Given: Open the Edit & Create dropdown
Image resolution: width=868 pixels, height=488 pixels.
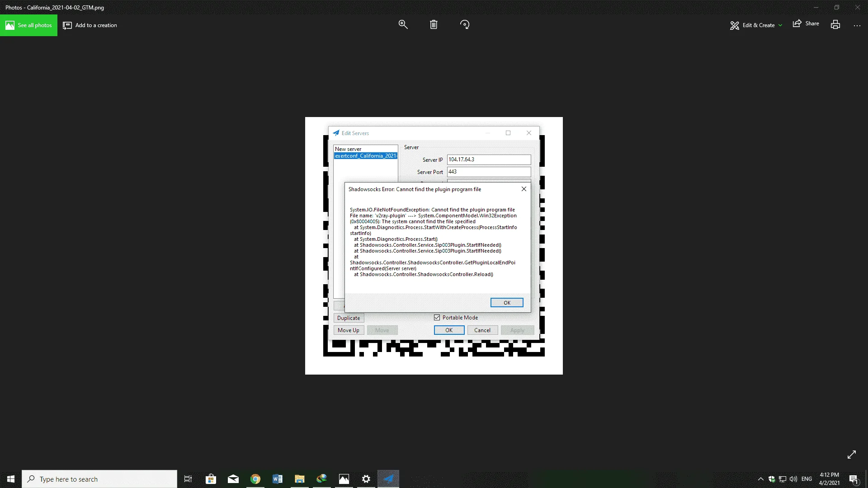Looking at the screenshot, I should pos(756,25).
